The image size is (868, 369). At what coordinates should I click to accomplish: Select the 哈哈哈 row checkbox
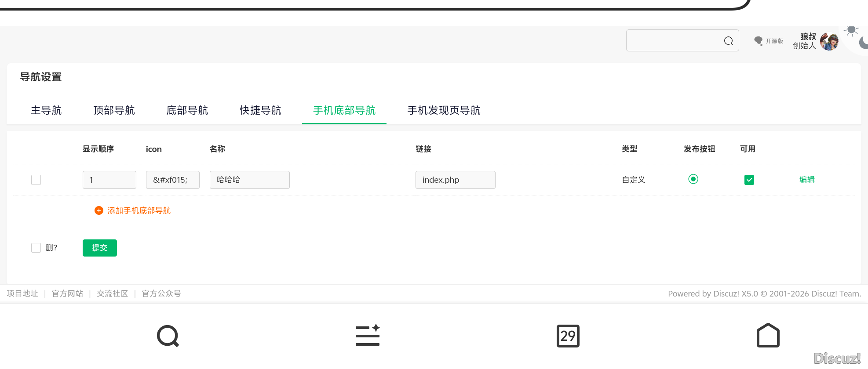(x=36, y=180)
